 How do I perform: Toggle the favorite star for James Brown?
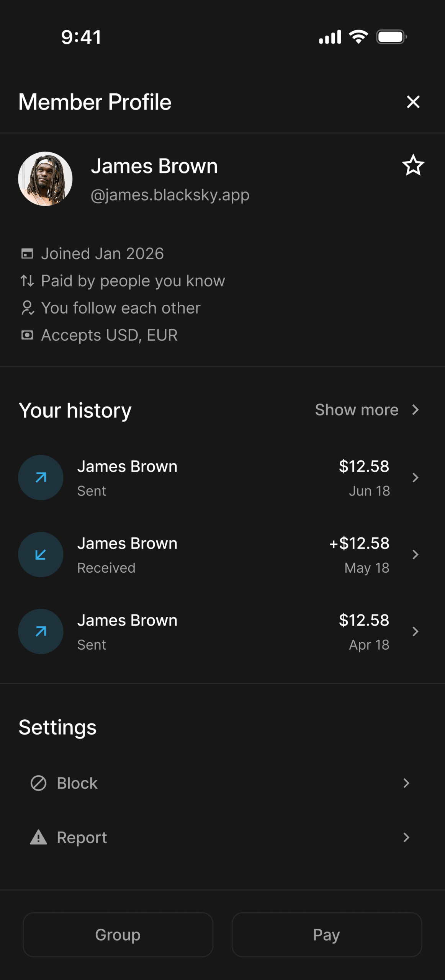(x=413, y=165)
